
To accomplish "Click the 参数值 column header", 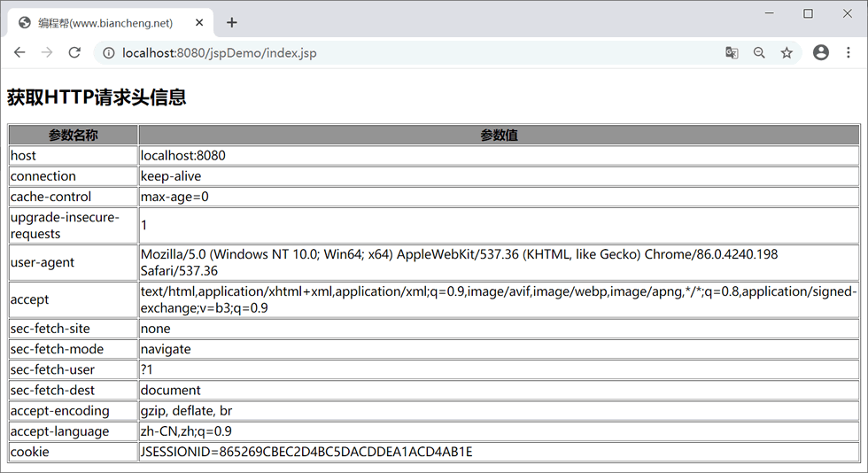I will click(499, 136).
